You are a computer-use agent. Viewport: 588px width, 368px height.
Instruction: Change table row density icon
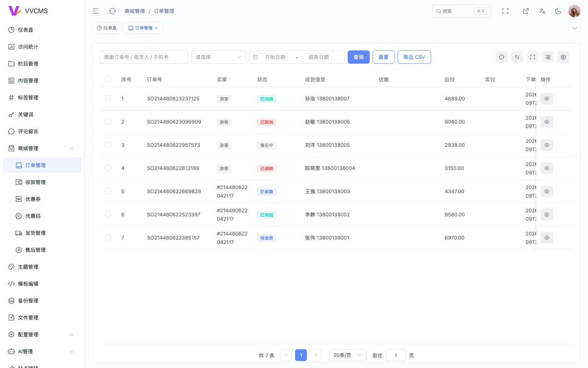548,57
